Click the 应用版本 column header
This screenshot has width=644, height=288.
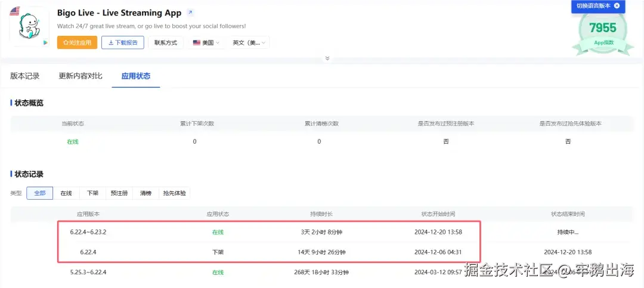coord(88,214)
